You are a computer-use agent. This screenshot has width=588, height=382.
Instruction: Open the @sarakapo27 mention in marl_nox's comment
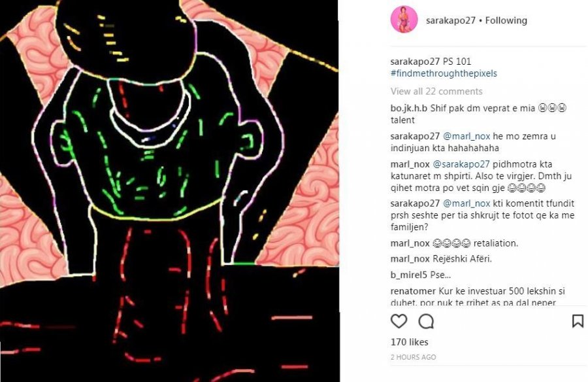pos(461,164)
